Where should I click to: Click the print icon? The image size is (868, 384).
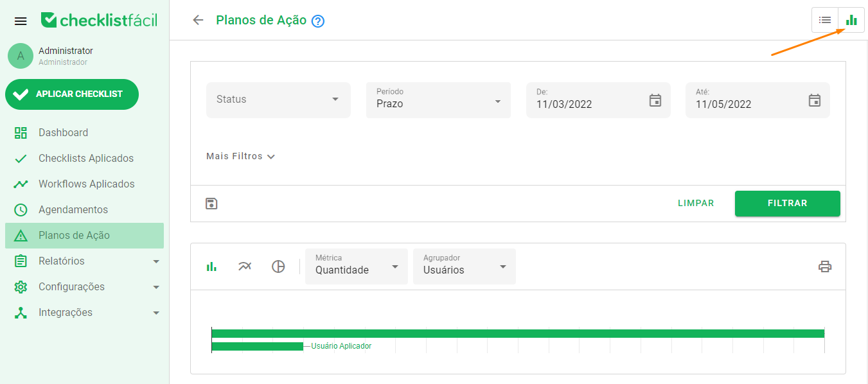825,266
